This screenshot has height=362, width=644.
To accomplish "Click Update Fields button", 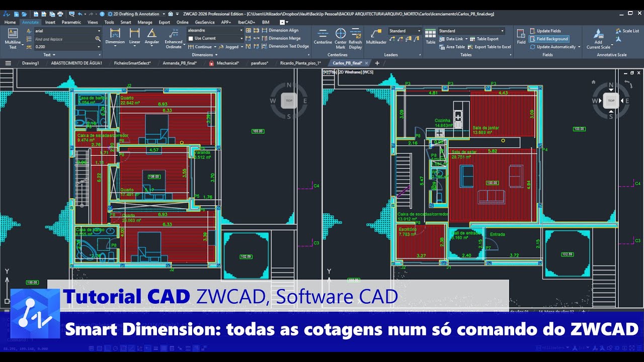I will 546,31.
